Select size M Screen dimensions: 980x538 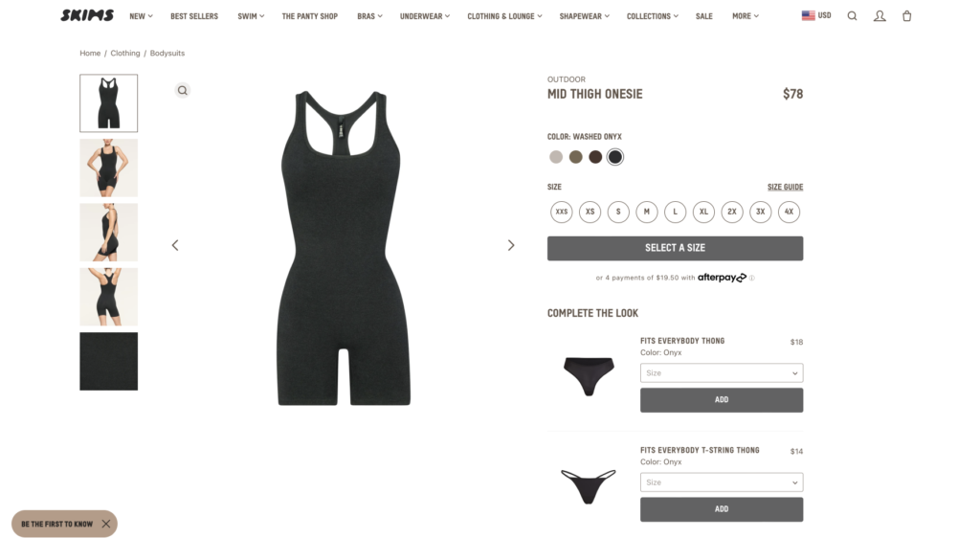[647, 212]
